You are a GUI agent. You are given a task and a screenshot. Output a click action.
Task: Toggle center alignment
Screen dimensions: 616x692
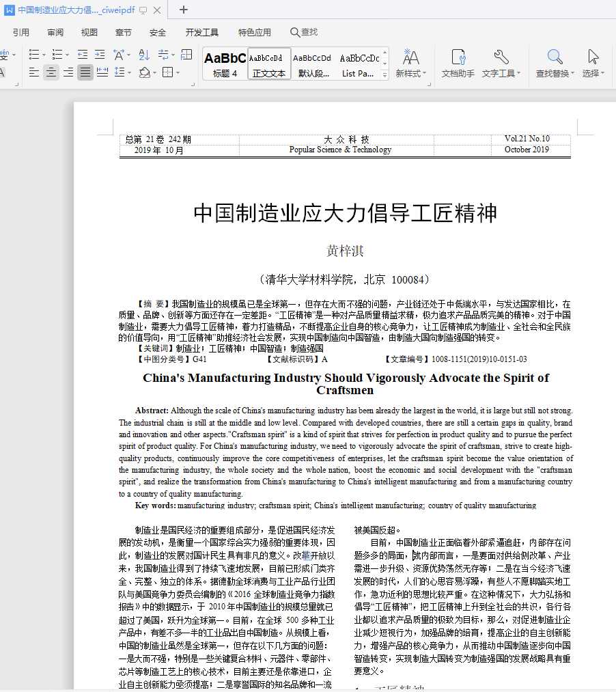point(51,72)
